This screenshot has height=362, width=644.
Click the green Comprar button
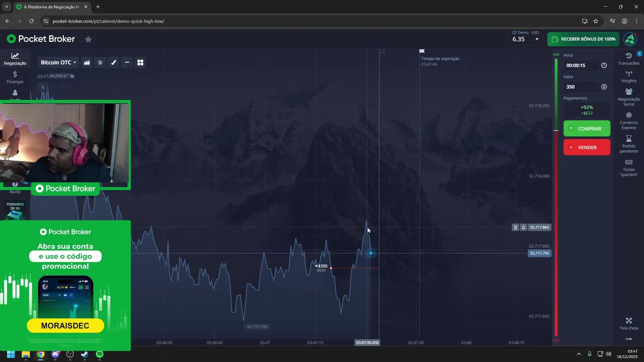pyautogui.click(x=587, y=129)
